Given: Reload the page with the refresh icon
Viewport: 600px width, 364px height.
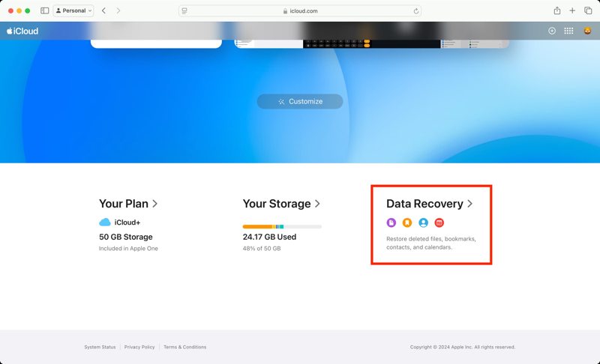Looking at the screenshot, I should 416,11.
